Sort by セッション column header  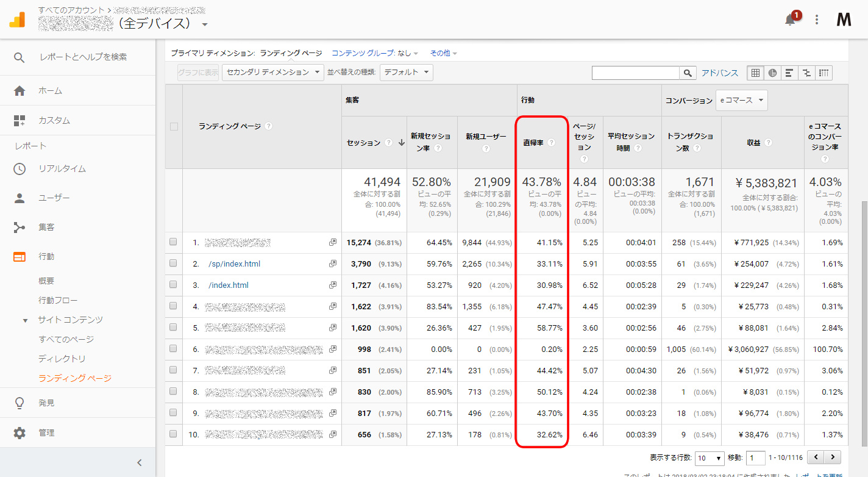click(363, 142)
